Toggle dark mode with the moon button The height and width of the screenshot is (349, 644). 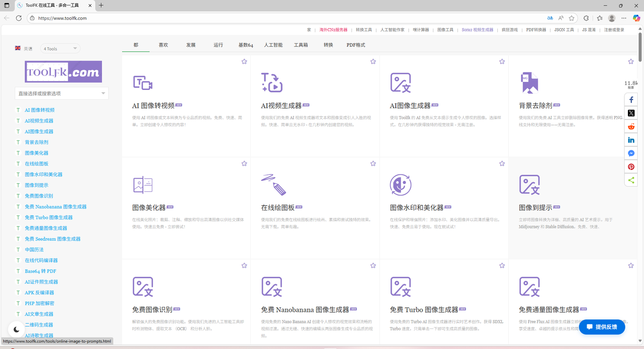(17, 330)
